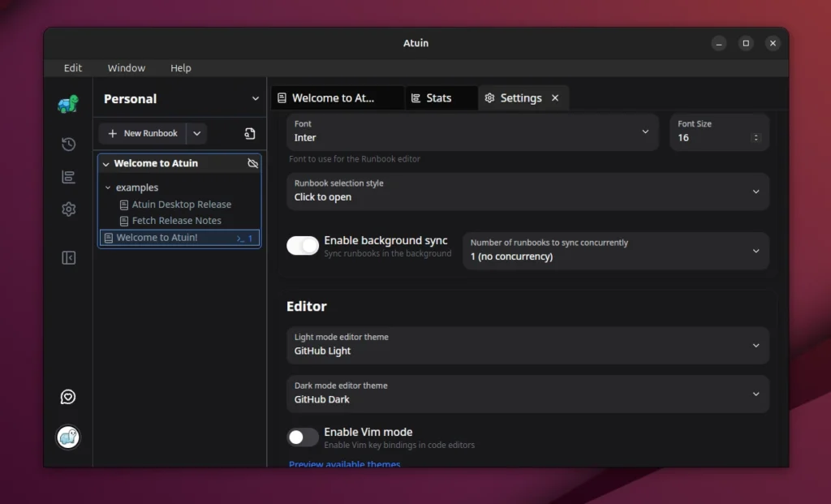Select the Atuin turtle logo in sidebar
The image size is (831, 504).
68,104
